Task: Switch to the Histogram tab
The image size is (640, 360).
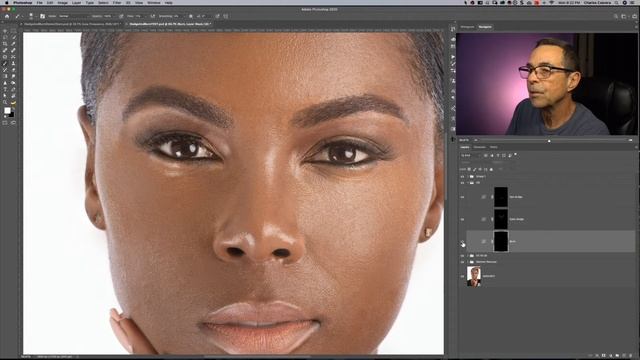Action: coord(467,27)
